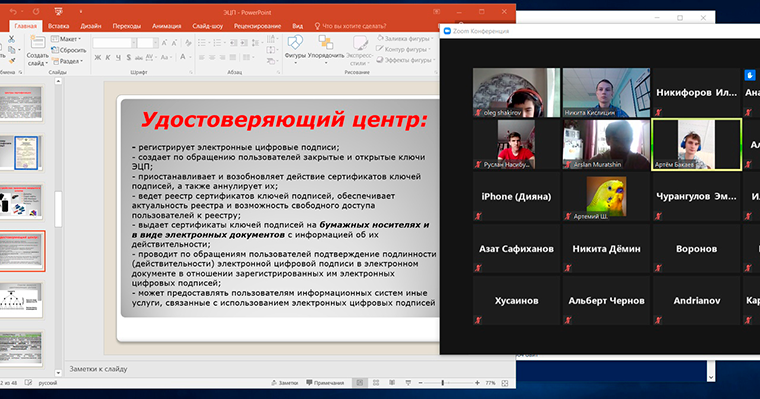Open the Фигуры shapes gallery
The image size is (760, 399).
coord(295,48)
